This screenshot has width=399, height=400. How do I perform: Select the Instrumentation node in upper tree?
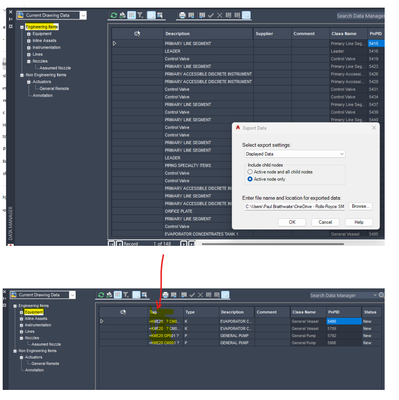point(46,47)
